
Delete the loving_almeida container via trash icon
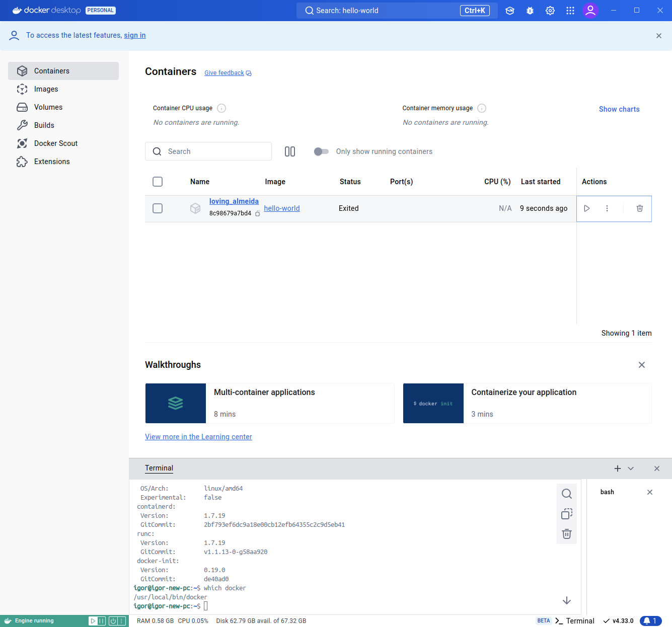(x=639, y=208)
